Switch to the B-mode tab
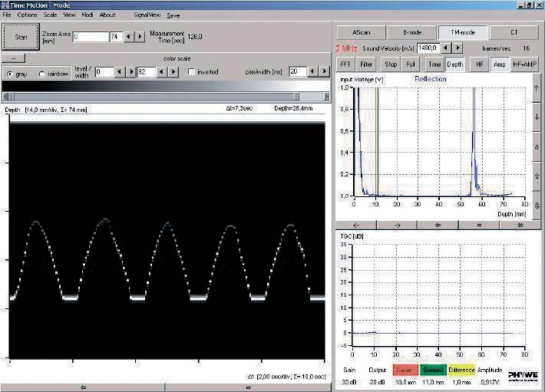Screen dimensions: 545x392 point(414,32)
